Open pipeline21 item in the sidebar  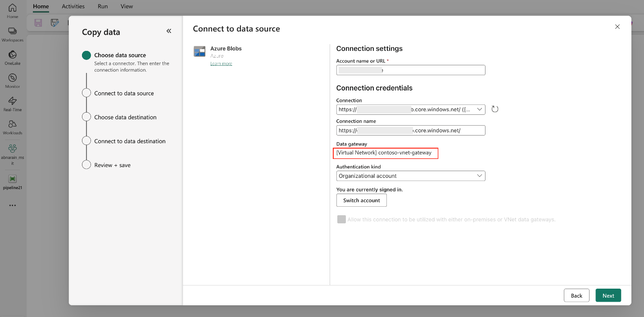point(13,182)
